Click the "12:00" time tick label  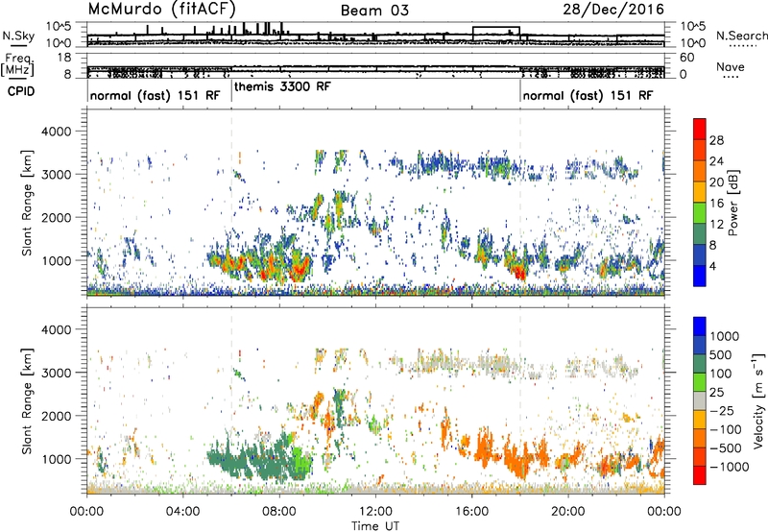pyautogui.click(x=375, y=512)
